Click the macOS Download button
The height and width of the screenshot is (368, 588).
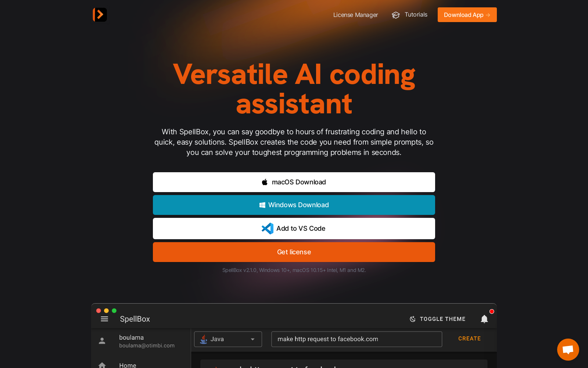pyautogui.click(x=294, y=182)
